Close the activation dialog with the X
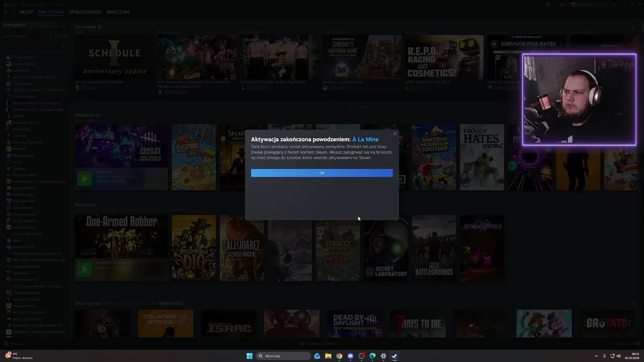Image resolution: width=644 pixels, height=362 pixels. 394,134
